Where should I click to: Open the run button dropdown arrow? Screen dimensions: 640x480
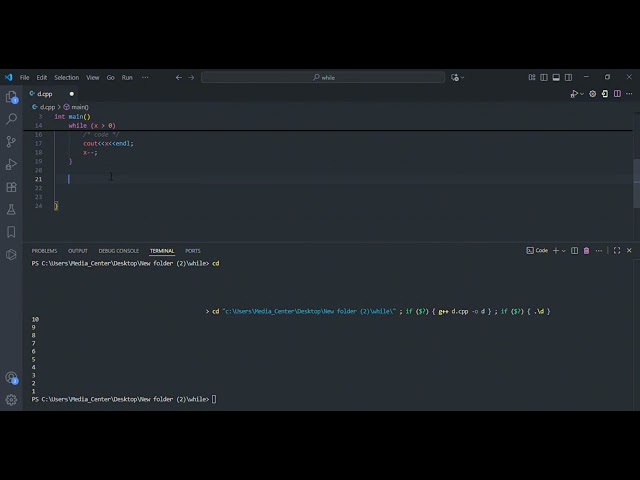582,94
